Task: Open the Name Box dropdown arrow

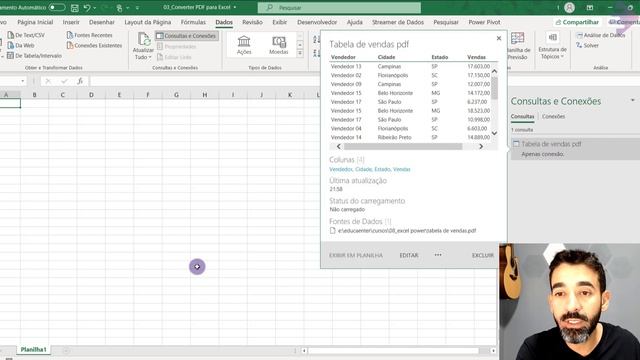Action: tap(23, 81)
